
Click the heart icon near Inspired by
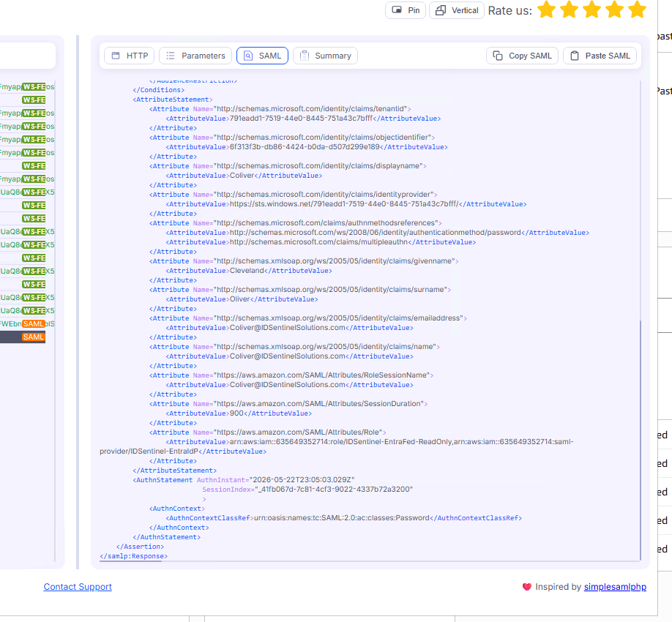pos(527,587)
